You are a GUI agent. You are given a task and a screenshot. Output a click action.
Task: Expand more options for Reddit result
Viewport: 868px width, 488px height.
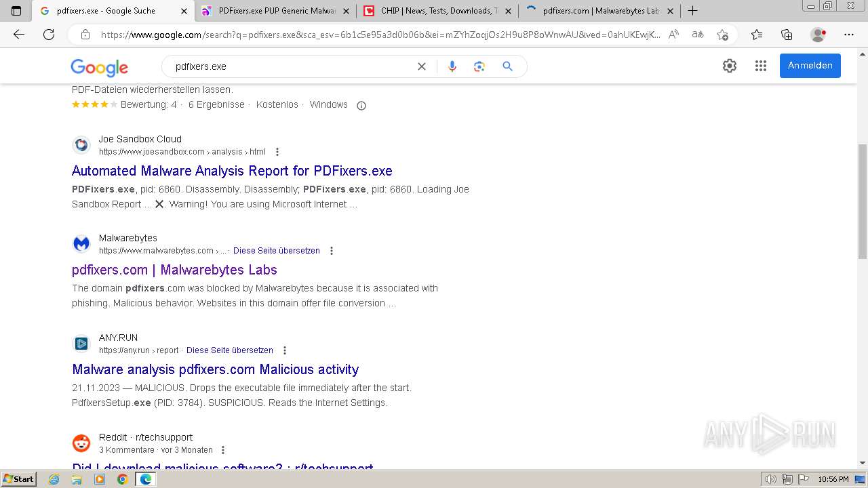point(223,450)
